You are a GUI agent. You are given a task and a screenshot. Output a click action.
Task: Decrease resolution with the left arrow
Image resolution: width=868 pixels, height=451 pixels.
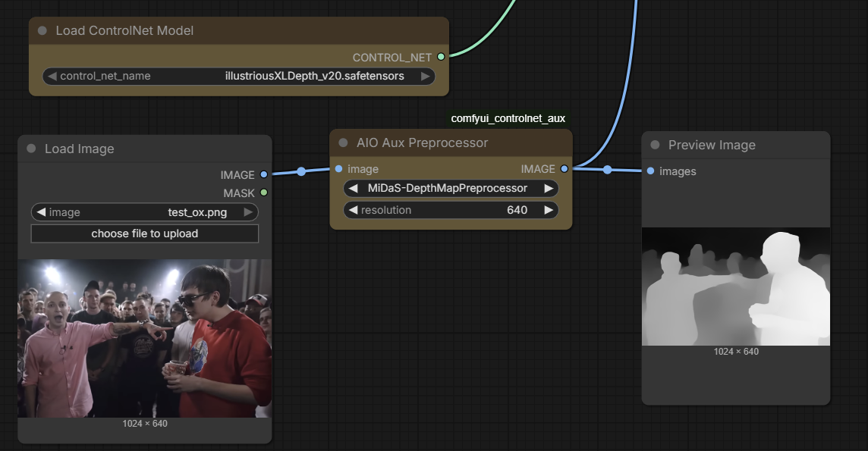pos(353,210)
